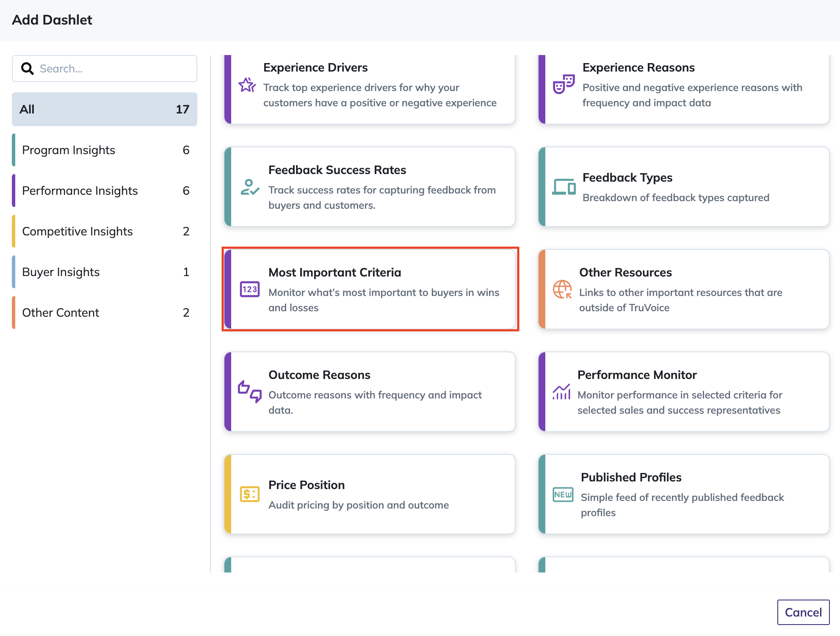Viewport: 840px width, 636px height.
Task: Select the All category filter
Action: [105, 109]
